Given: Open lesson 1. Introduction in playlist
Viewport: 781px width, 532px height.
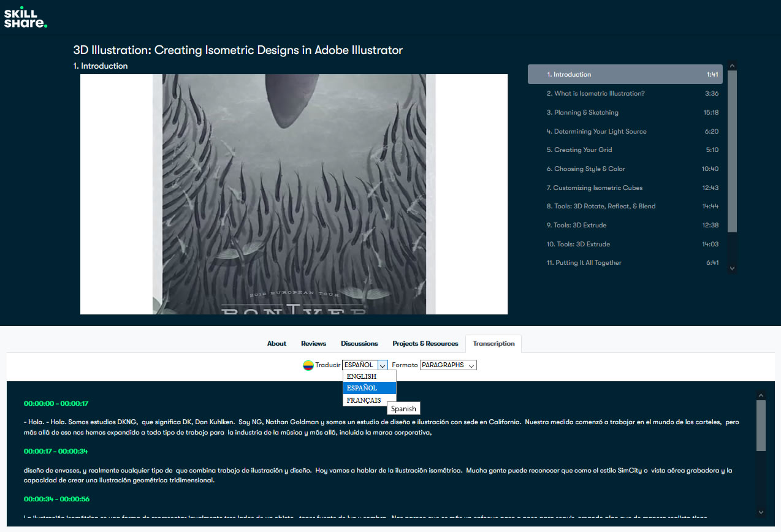Looking at the screenshot, I should coord(625,74).
